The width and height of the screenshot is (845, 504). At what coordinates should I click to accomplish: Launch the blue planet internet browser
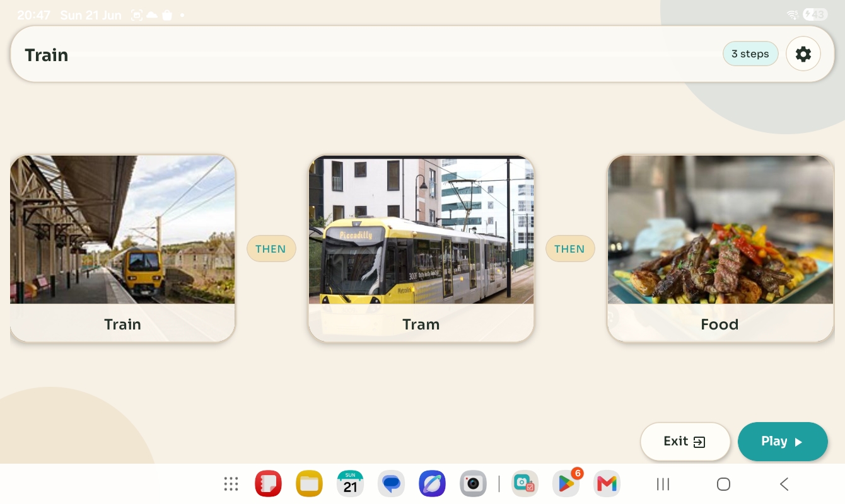tap(432, 484)
